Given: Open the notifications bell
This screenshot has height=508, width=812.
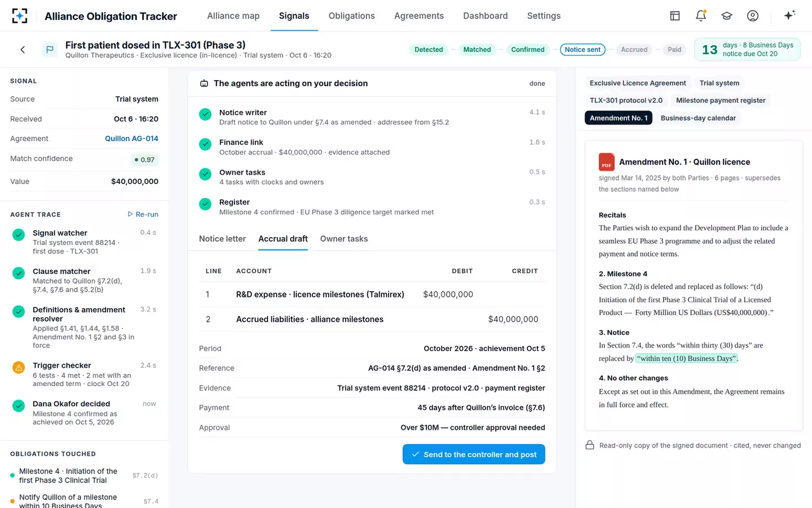Looking at the screenshot, I should pos(701,16).
